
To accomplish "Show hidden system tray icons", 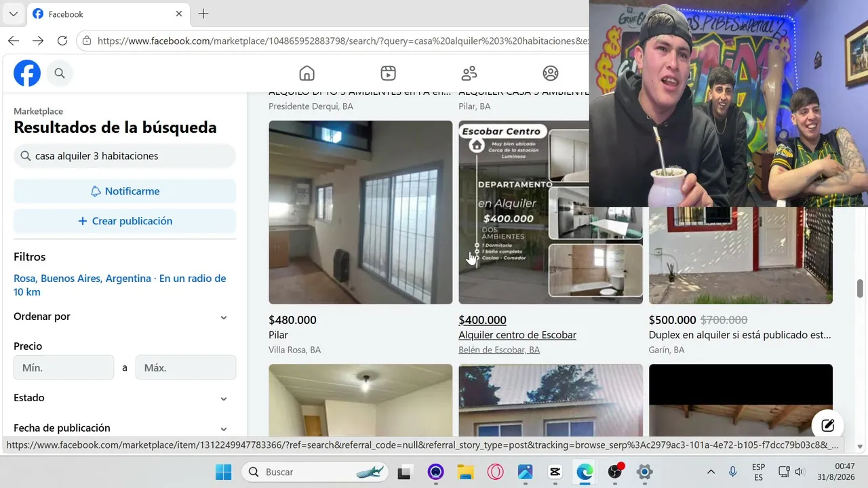I will coord(711,472).
